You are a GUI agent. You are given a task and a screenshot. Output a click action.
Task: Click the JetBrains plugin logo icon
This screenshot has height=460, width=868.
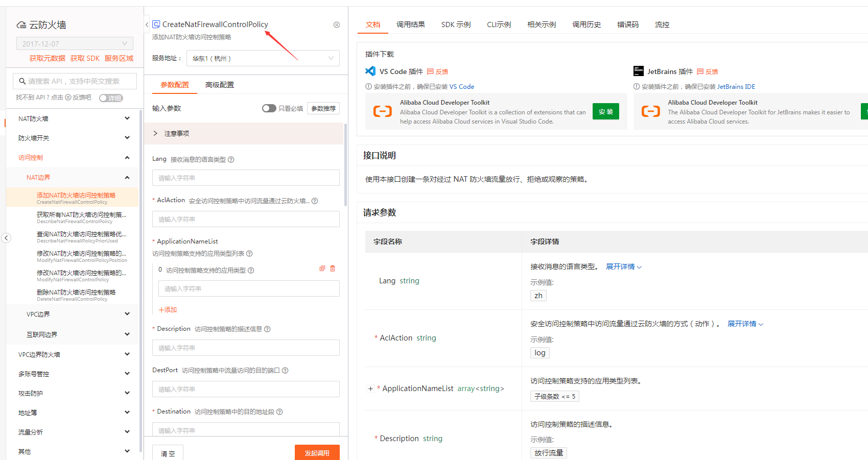[x=639, y=71]
